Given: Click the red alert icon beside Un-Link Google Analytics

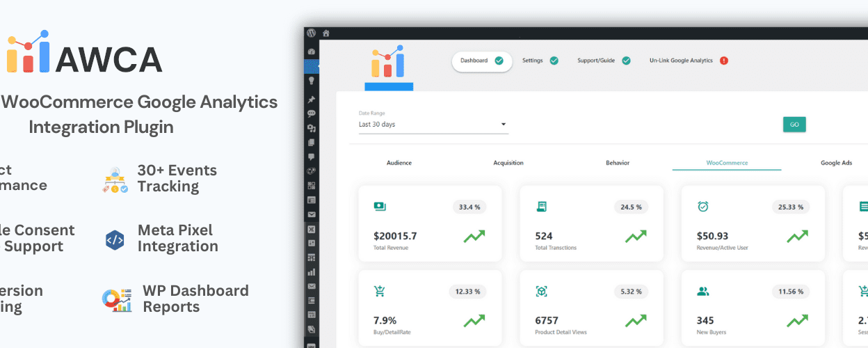Looking at the screenshot, I should pos(724,61).
